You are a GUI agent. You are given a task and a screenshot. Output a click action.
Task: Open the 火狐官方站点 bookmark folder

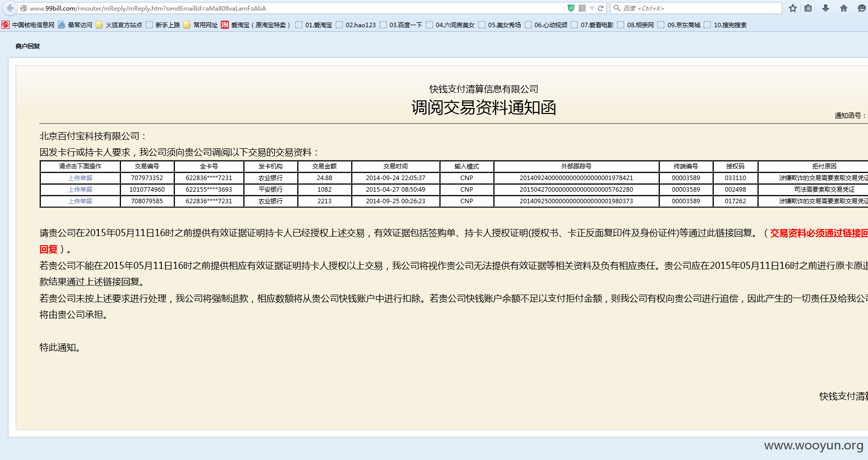tap(119, 25)
